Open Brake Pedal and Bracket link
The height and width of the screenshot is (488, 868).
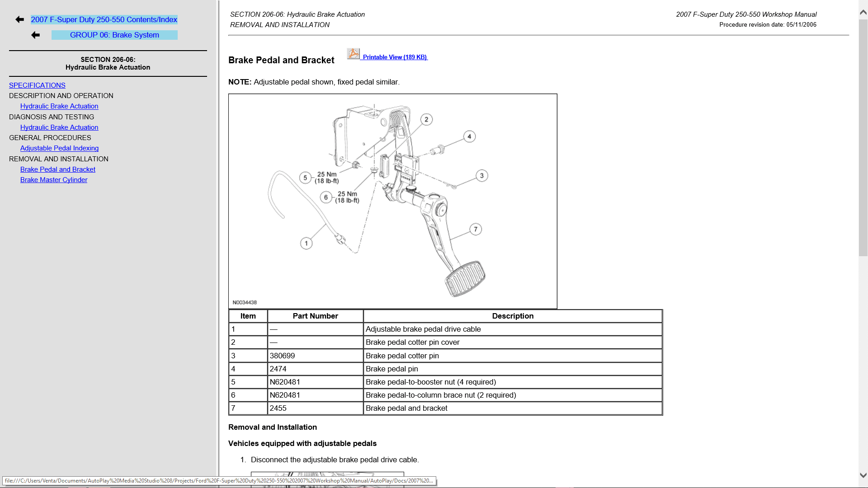point(58,169)
